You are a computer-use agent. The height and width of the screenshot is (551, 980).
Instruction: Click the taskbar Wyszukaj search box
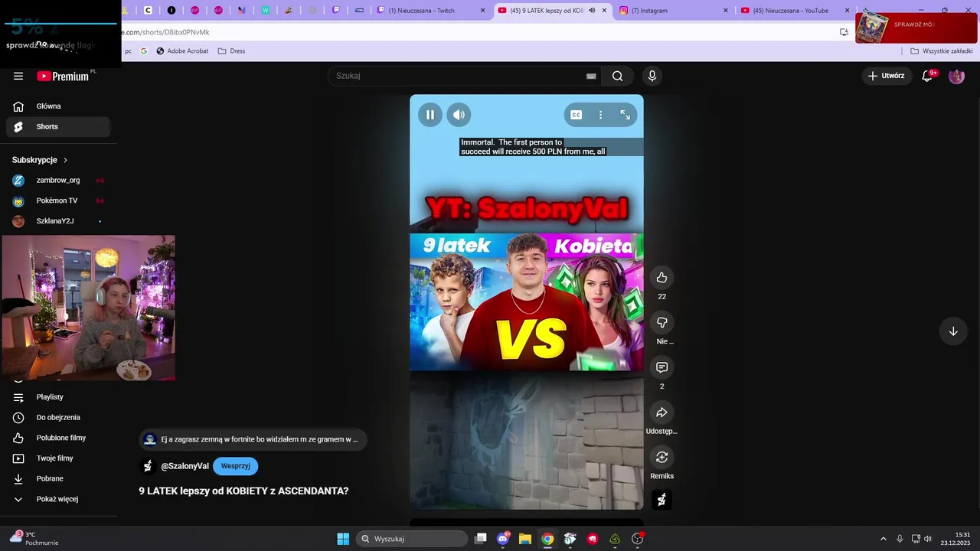tap(413, 539)
